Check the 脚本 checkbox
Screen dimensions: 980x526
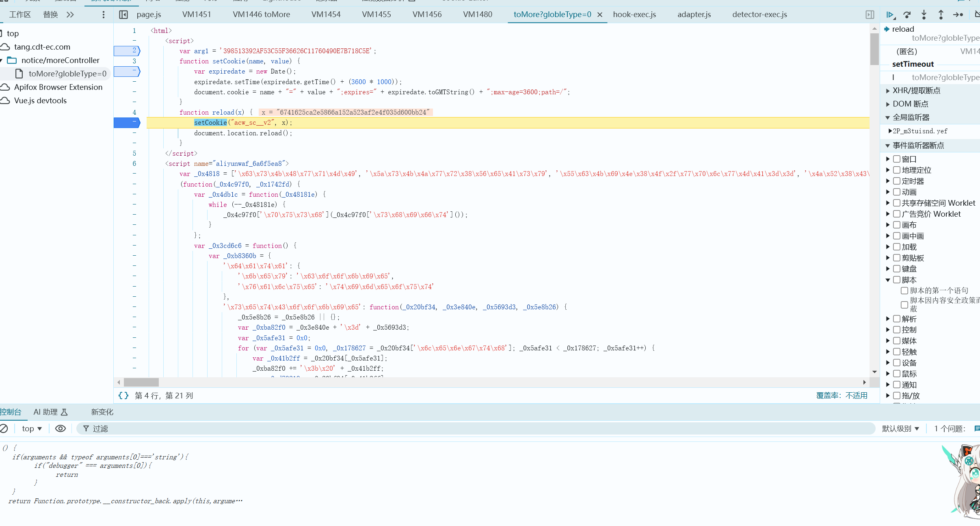click(x=897, y=280)
